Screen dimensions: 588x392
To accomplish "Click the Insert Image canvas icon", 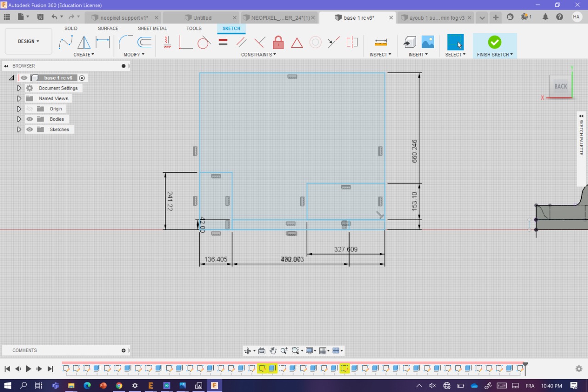I will point(428,42).
